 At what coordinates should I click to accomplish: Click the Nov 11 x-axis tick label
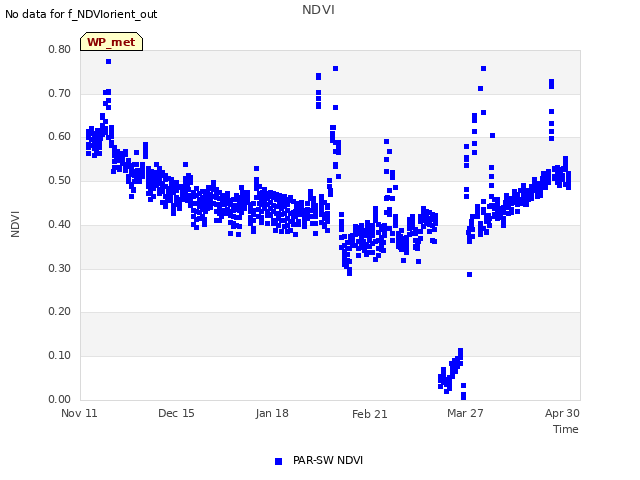coord(79,413)
